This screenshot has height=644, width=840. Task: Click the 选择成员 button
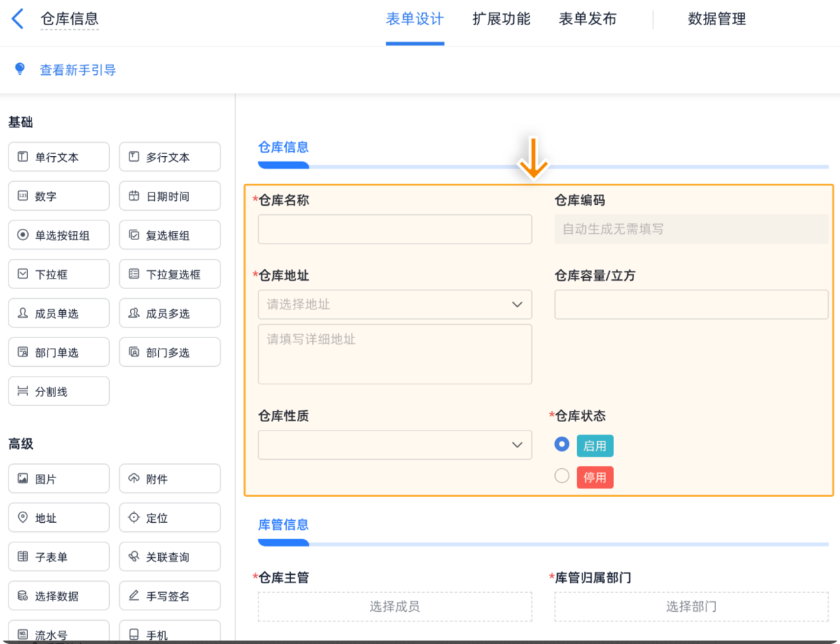tap(395, 607)
